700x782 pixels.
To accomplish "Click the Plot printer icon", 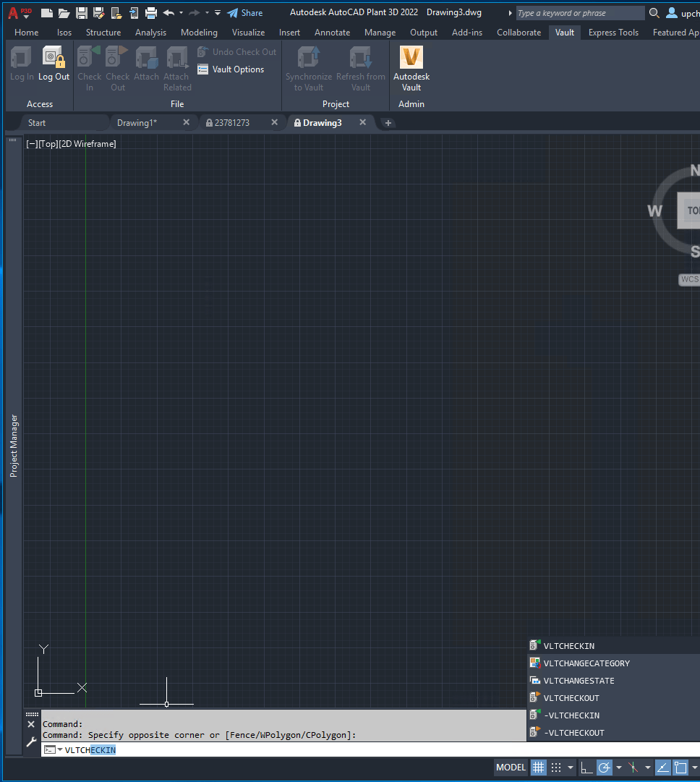I will pyautogui.click(x=150, y=12).
